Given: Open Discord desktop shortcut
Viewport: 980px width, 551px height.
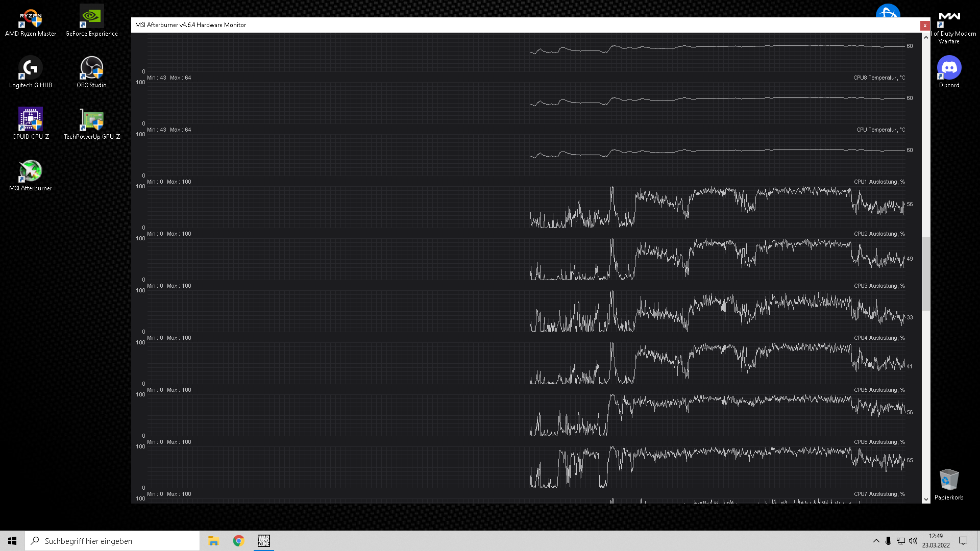Looking at the screenshot, I should (x=949, y=68).
